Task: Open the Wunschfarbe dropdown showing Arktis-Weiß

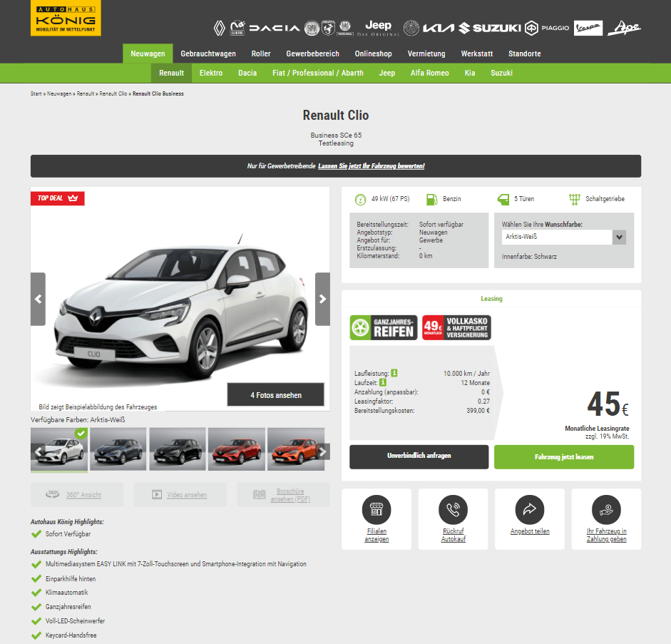Action: pos(564,237)
